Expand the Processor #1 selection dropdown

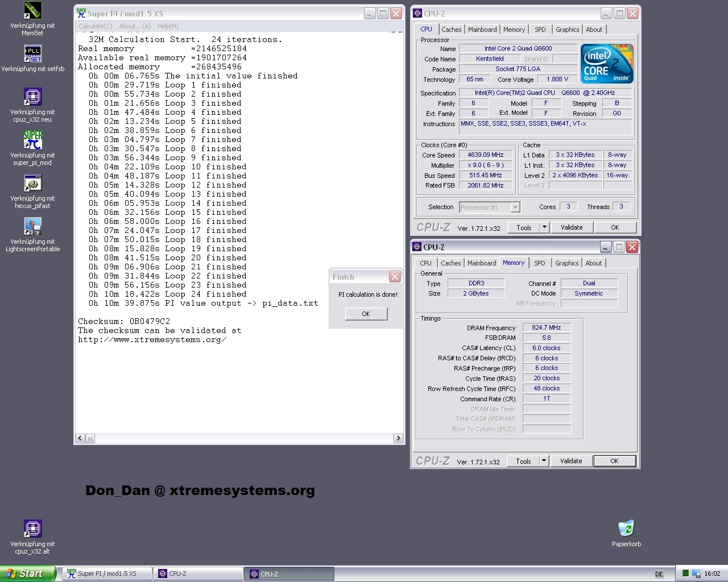(515, 207)
